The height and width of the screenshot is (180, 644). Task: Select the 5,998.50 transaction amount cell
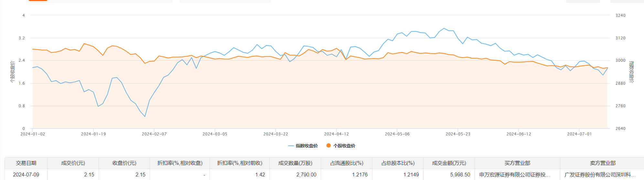[460, 175]
